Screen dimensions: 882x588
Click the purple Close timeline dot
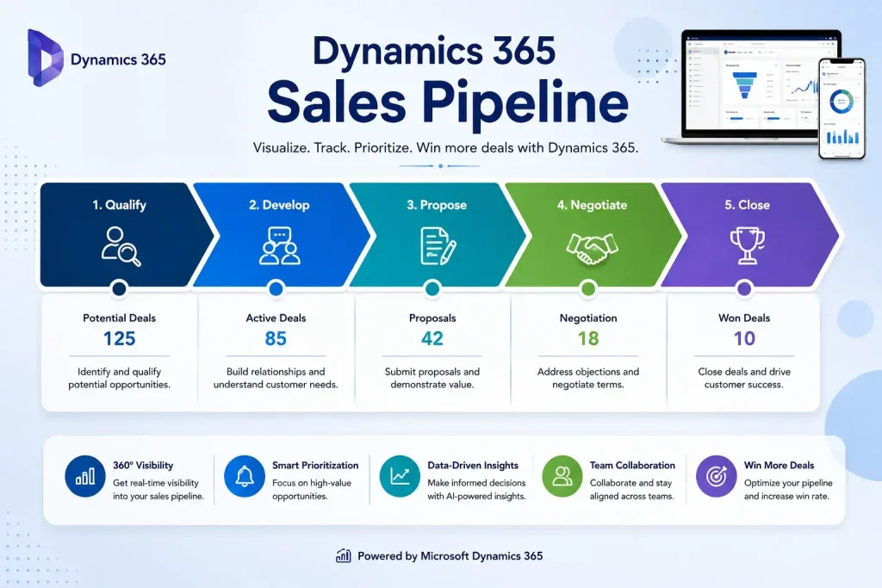coord(744,289)
